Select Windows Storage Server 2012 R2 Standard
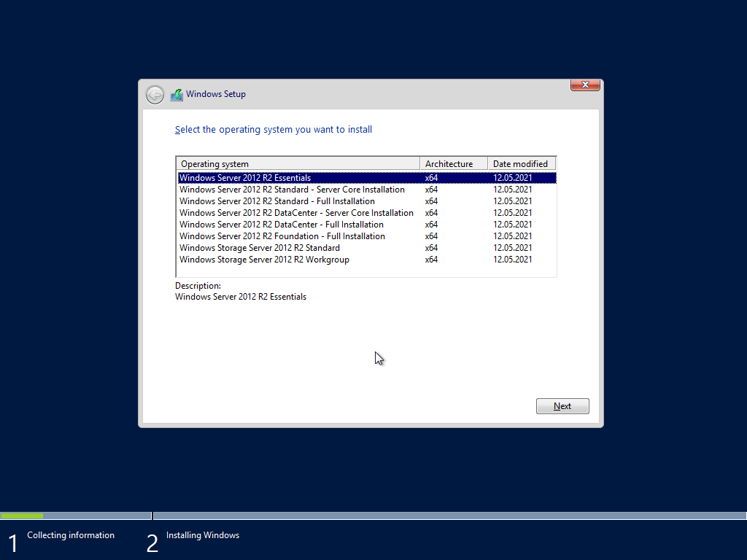 (367, 248)
